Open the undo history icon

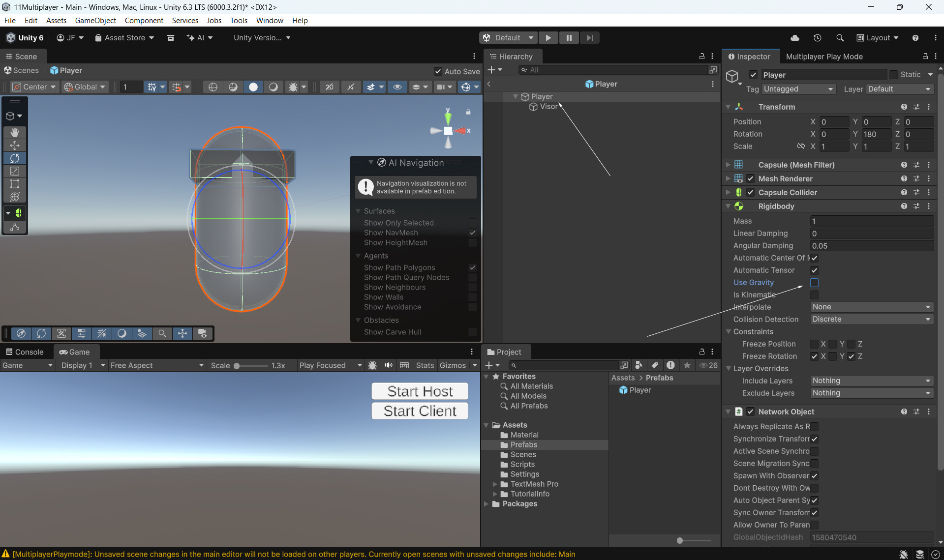(x=817, y=38)
